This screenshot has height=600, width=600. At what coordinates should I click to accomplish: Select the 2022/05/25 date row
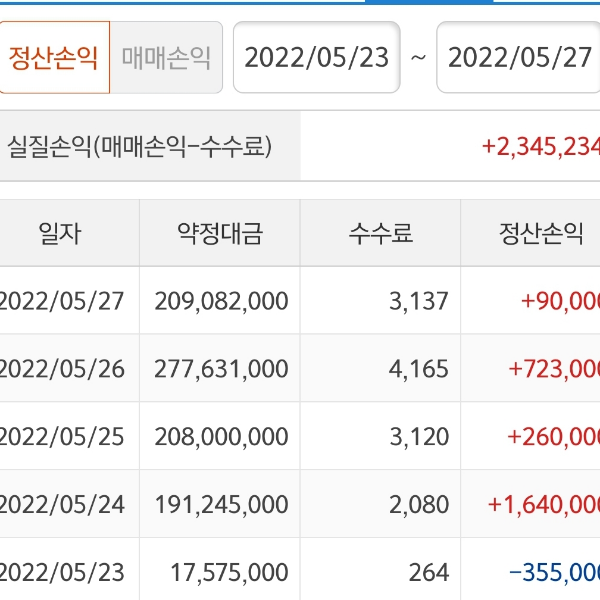(x=62, y=436)
